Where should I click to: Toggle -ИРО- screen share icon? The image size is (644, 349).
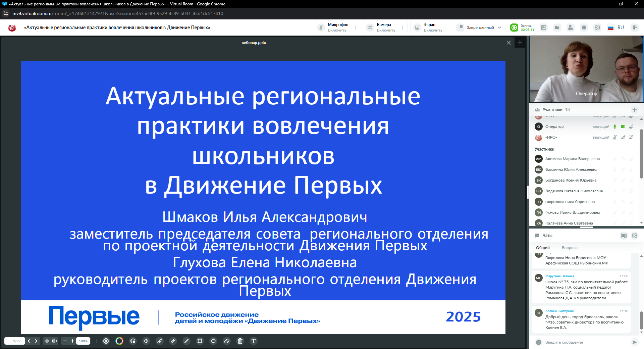(x=631, y=137)
